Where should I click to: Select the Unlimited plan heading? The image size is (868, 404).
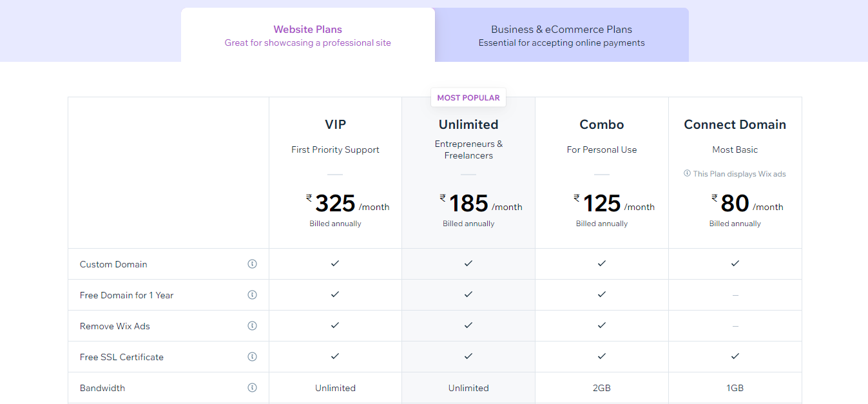[468, 124]
